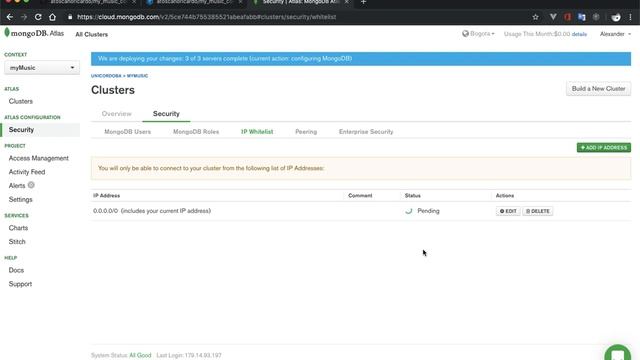640x360 pixels.
Task: Open Support in the sidebar
Action: pyautogui.click(x=20, y=284)
